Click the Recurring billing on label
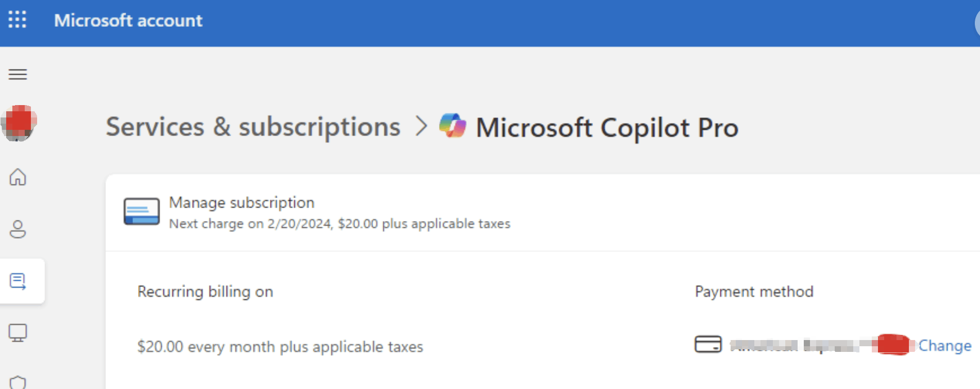 pos(205,292)
